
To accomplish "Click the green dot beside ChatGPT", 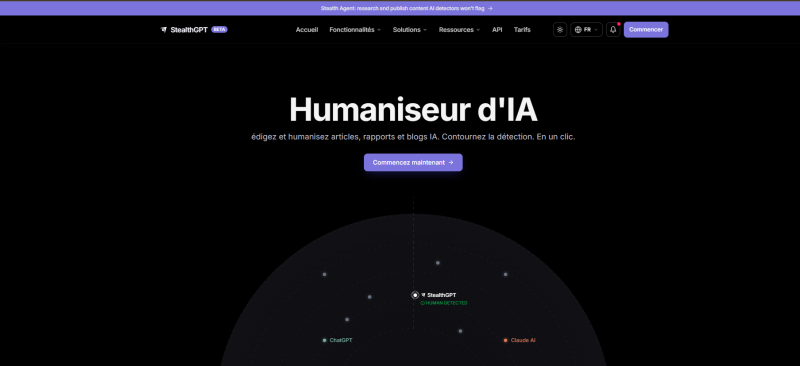I will tap(324, 340).
